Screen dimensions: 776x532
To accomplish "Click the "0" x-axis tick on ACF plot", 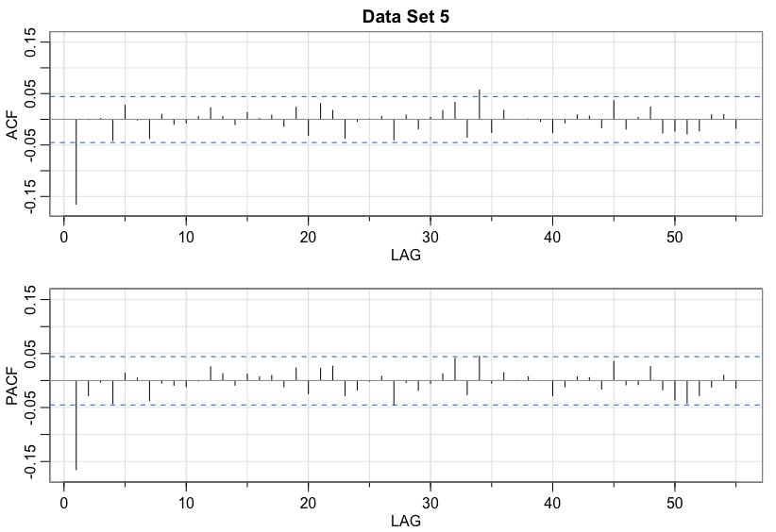I will coord(63,236).
